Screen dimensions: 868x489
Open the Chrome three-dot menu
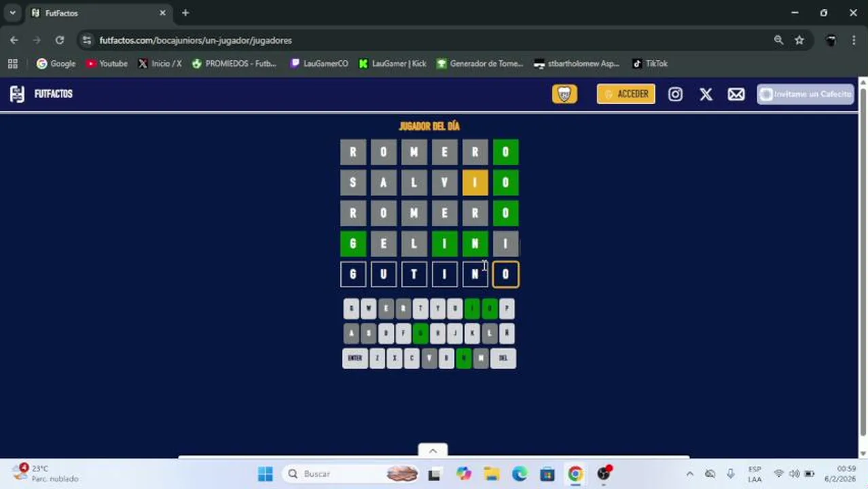tap(854, 40)
